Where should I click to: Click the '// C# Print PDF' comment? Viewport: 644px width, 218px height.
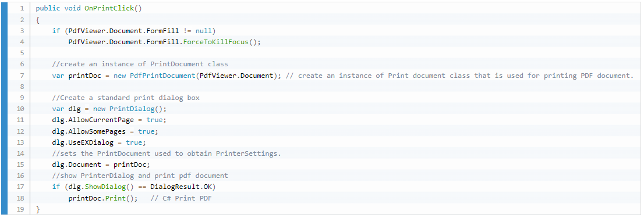(181, 198)
